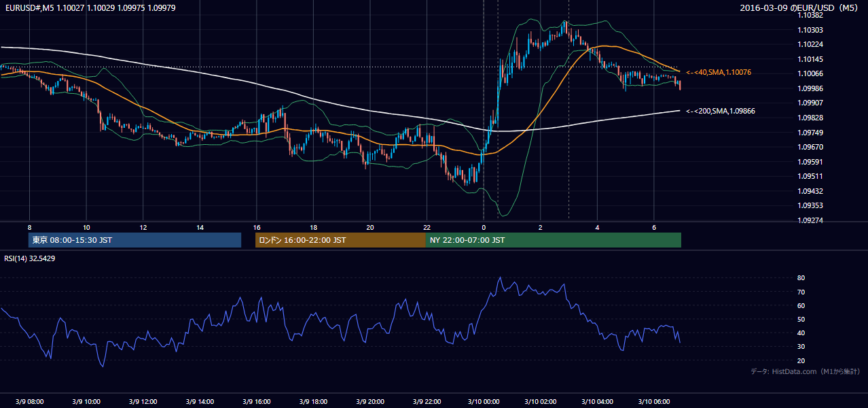Viewport: 868px width, 408px height.
Task: Click the 3/9 10:00 date label
Action: 86,401
